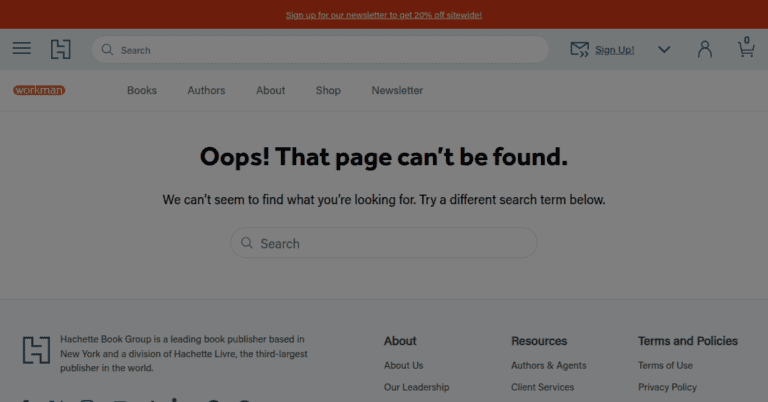Click the 'About' footer heading
The height and width of the screenshot is (402, 768).
(400, 341)
